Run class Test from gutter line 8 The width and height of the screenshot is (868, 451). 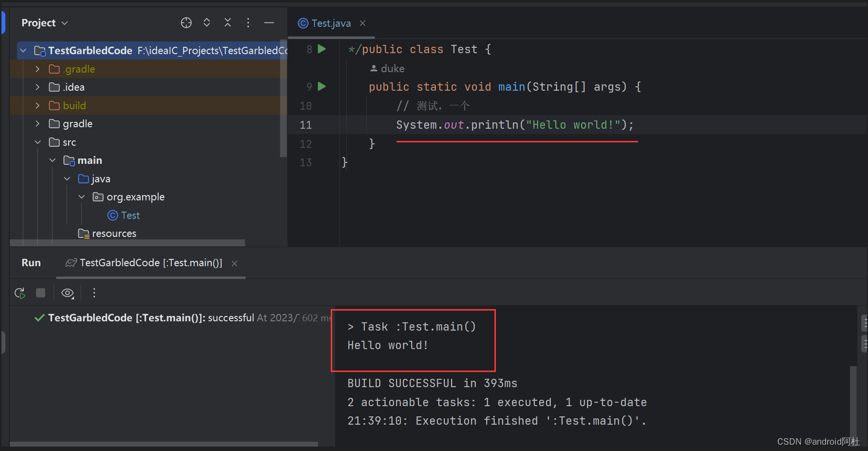pyautogui.click(x=322, y=49)
